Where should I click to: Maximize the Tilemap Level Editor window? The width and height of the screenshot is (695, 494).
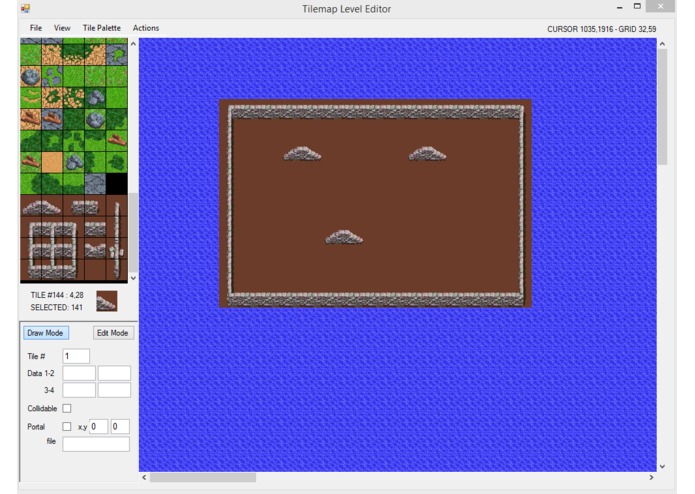637,6
